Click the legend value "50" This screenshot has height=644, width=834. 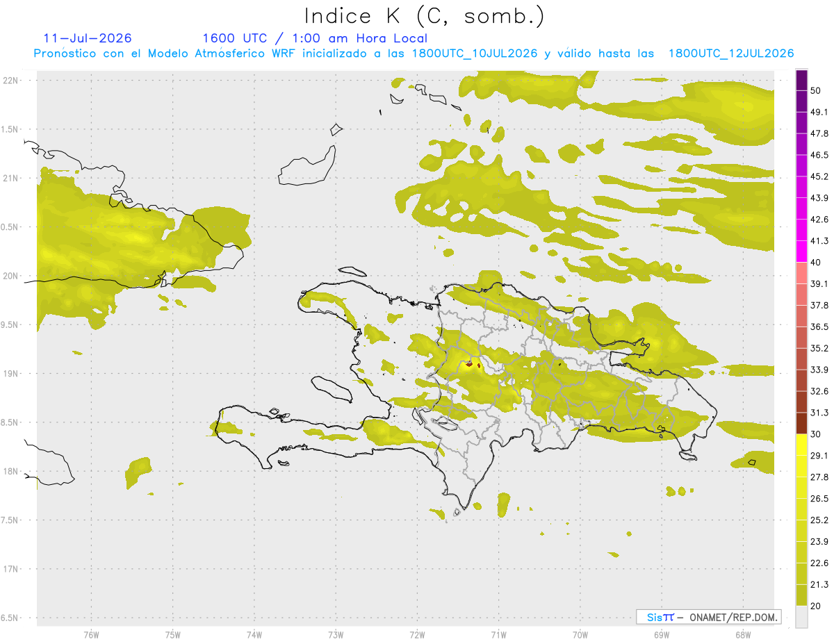815,90
